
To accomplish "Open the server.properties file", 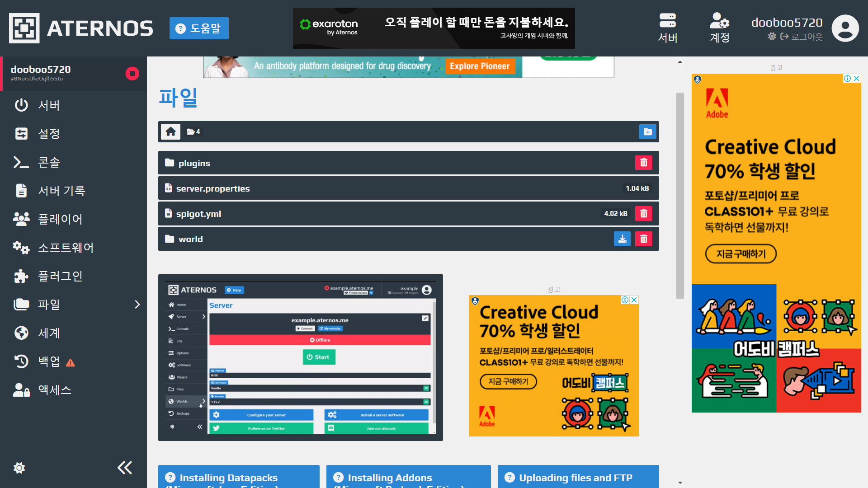I will [213, 188].
